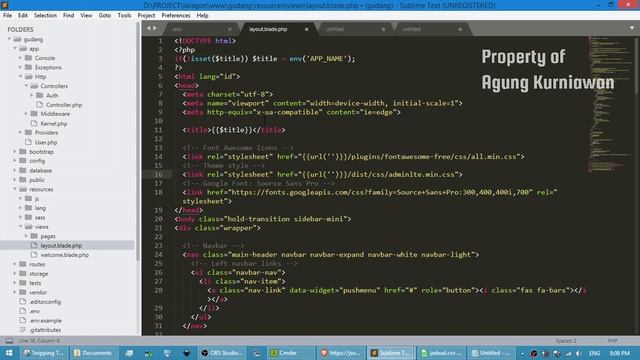Image resolution: width=640 pixels, height=360 pixels.
Task: Close the .env tab
Action: pyautogui.click(x=229, y=29)
